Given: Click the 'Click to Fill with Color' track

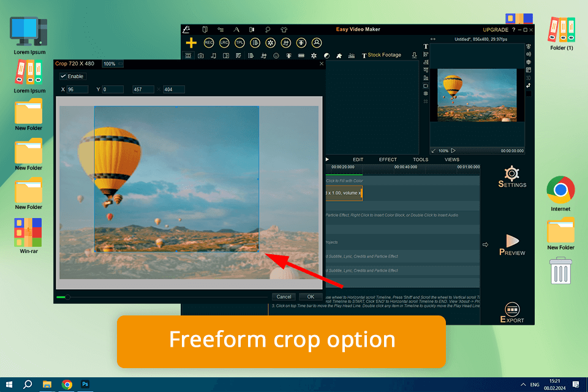Looking at the screenshot, I should 402,181.
